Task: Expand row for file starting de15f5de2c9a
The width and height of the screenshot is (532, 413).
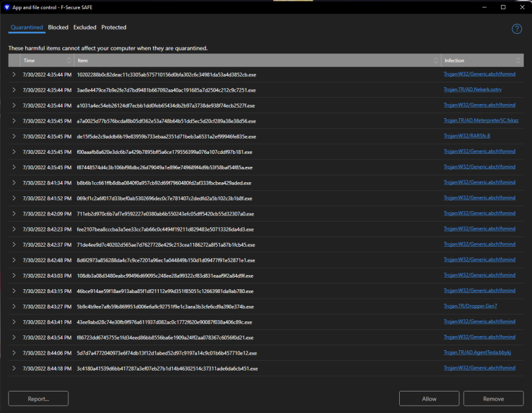Action: click(x=14, y=136)
